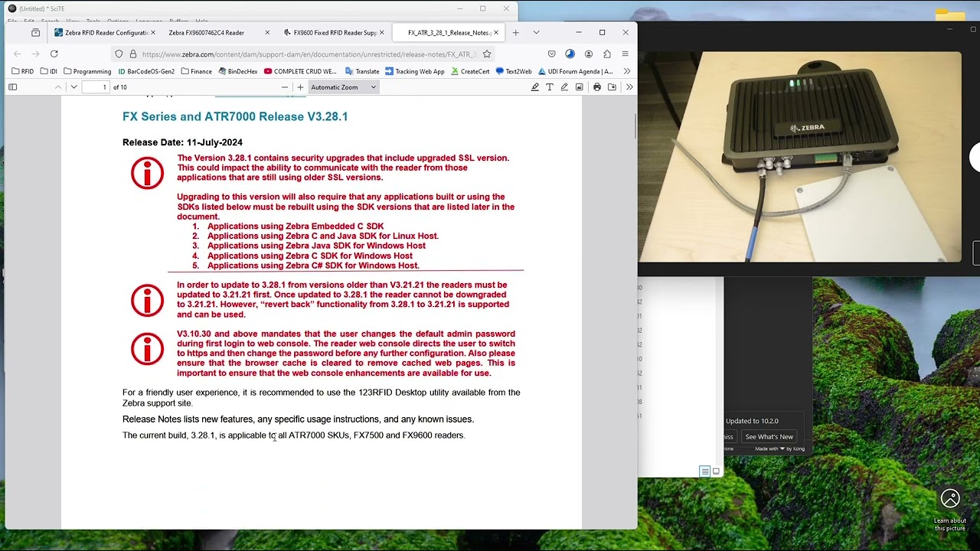Open IDI bookmarks folder

coord(48,71)
